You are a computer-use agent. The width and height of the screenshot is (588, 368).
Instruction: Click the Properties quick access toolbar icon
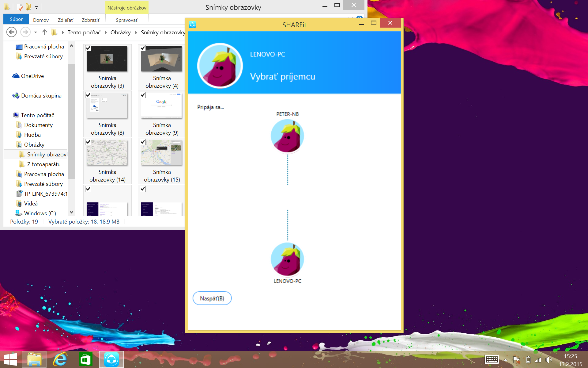tap(20, 7)
